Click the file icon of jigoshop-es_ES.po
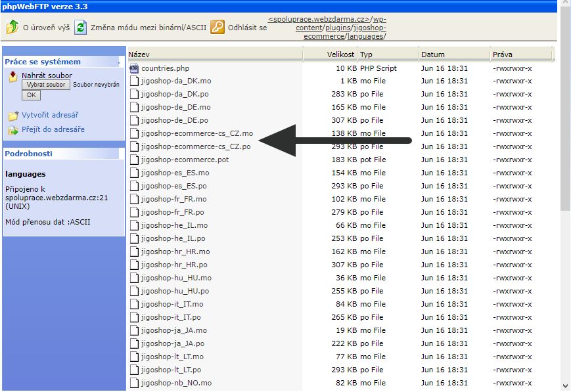Screen dimensions: 571x392 click(135, 186)
